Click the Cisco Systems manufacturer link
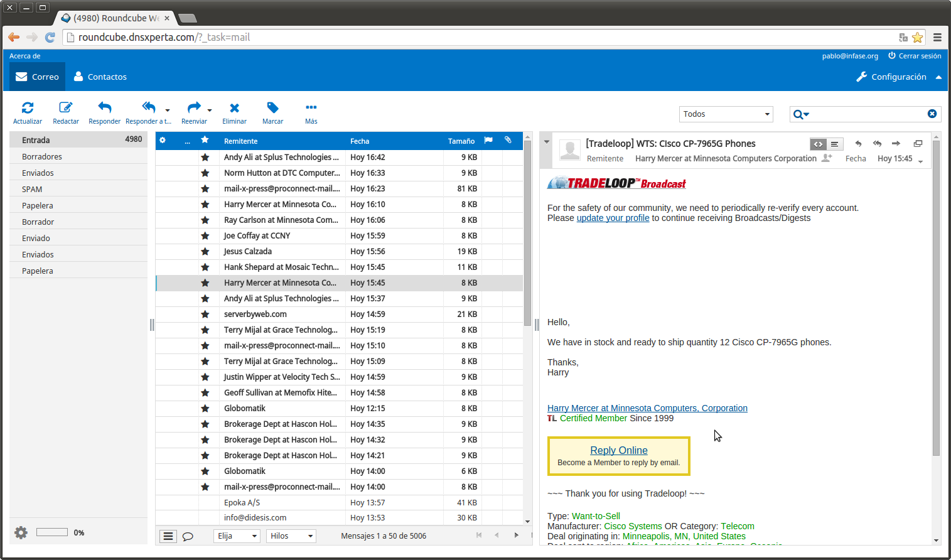The image size is (951, 560). pos(633,526)
